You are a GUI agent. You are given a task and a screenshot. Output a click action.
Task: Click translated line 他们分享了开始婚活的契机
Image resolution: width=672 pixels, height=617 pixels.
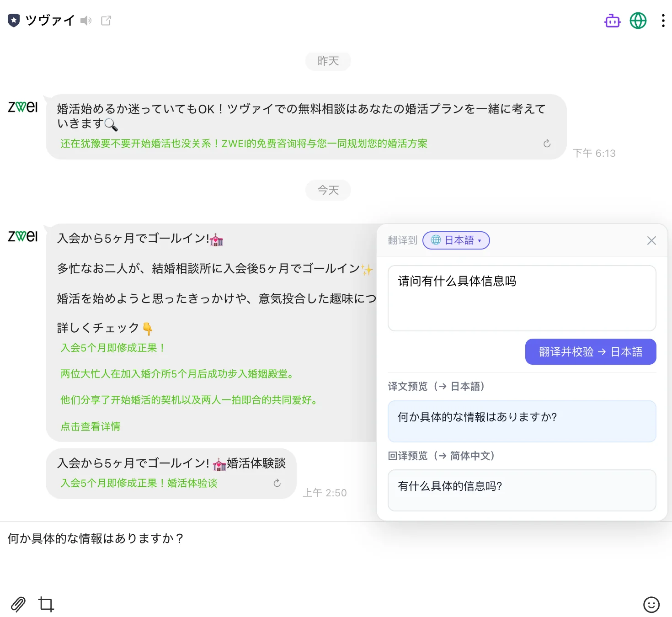[x=190, y=400]
